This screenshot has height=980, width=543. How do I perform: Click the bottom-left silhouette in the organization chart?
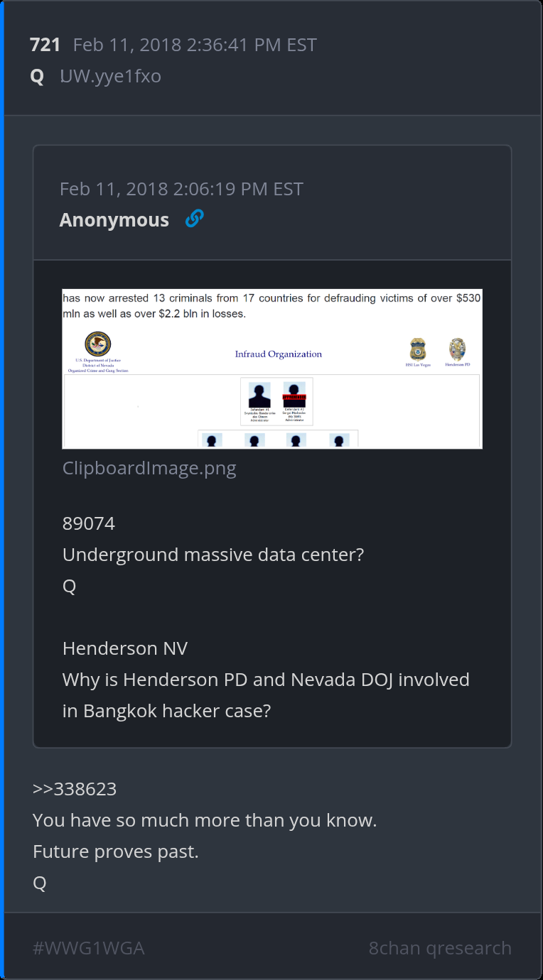pos(211,440)
